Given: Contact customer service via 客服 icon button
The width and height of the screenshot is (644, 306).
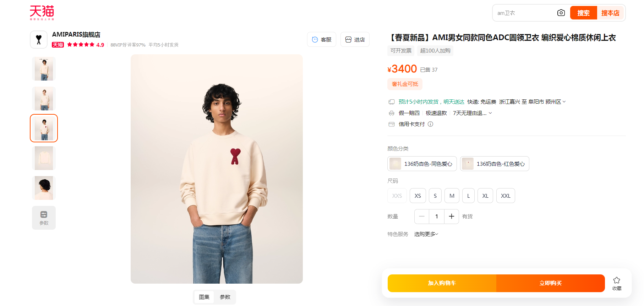Looking at the screenshot, I should (x=321, y=39).
